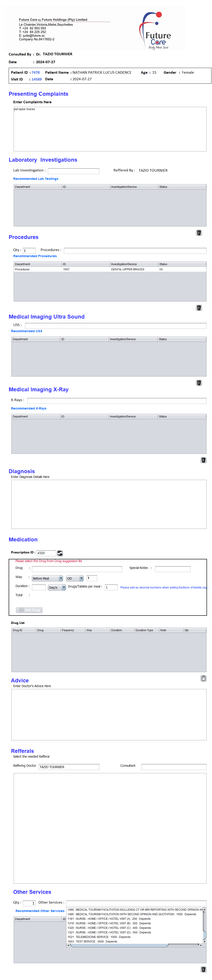This screenshot has width=212, height=980.
Task: Click the Future Care logo
Action: [x=156, y=30]
